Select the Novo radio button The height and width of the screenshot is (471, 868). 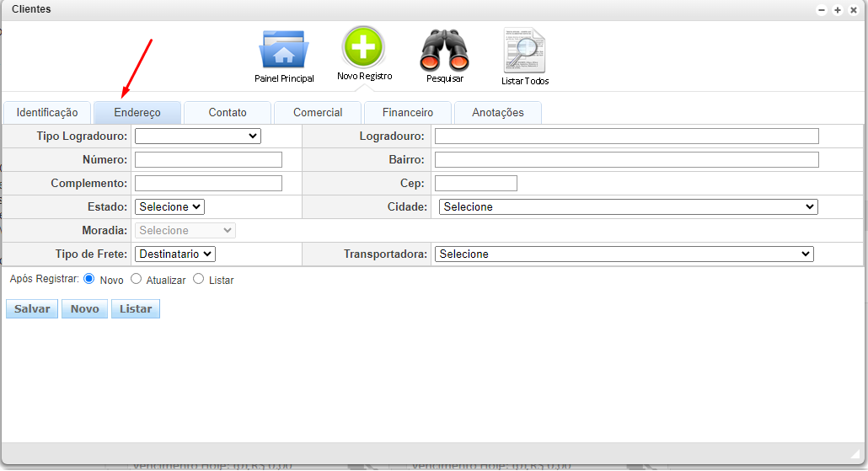click(89, 279)
